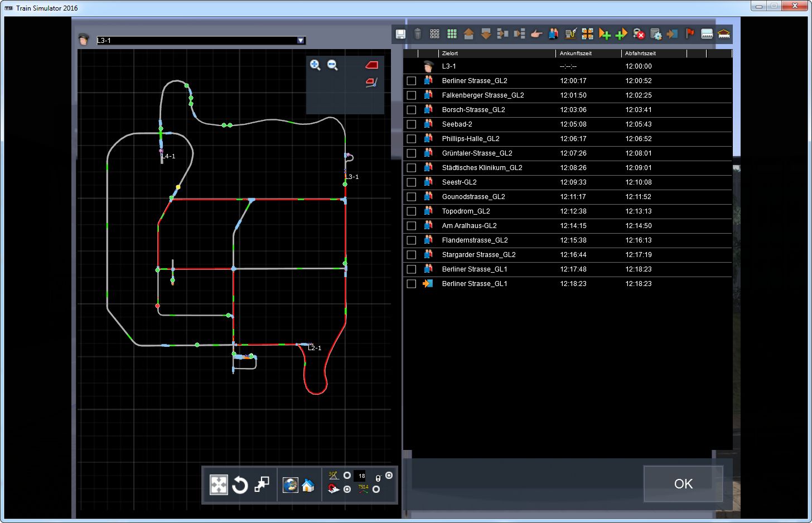
Task: Zoom in on the track map
Action: click(315, 65)
